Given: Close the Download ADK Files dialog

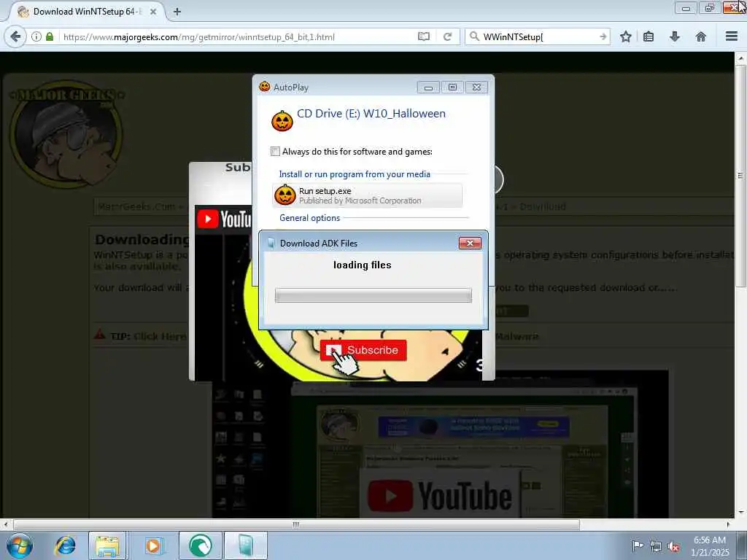Looking at the screenshot, I should pos(470,244).
